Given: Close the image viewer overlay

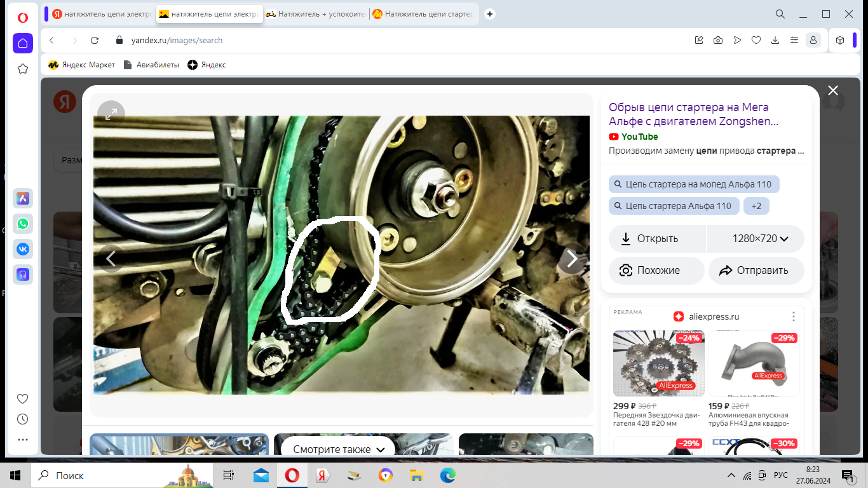Looking at the screenshot, I should (x=833, y=91).
